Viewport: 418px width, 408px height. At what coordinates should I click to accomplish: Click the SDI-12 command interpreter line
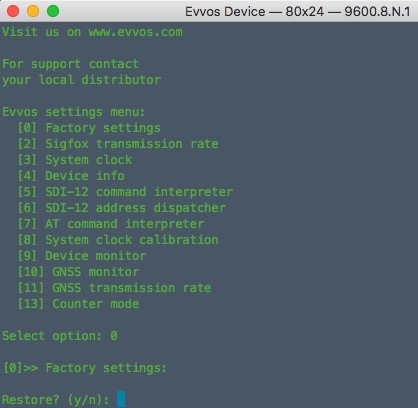coord(125,192)
